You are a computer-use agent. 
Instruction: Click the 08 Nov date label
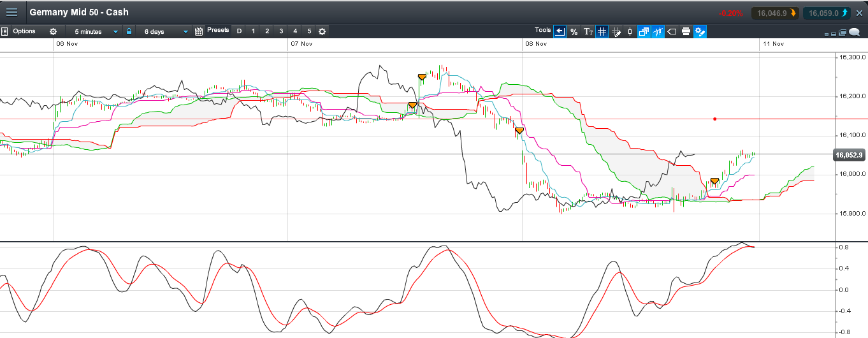click(x=536, y=44)
